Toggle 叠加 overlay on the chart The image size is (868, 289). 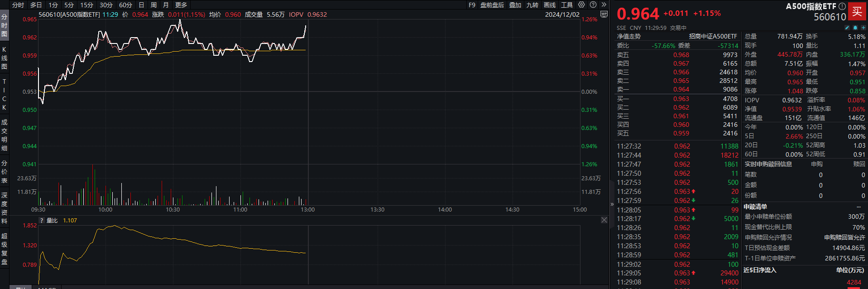[x=515, y=5]
